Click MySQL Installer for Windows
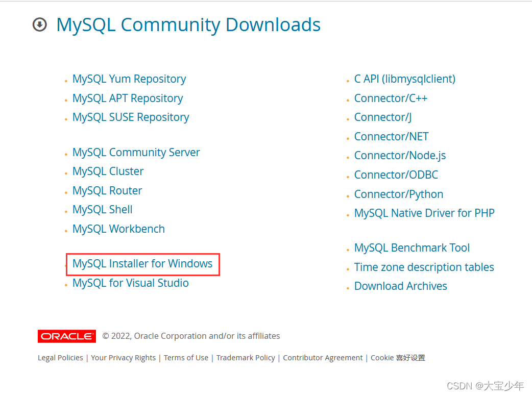Screen dimensions: 532x396 (x=142, y=264)
